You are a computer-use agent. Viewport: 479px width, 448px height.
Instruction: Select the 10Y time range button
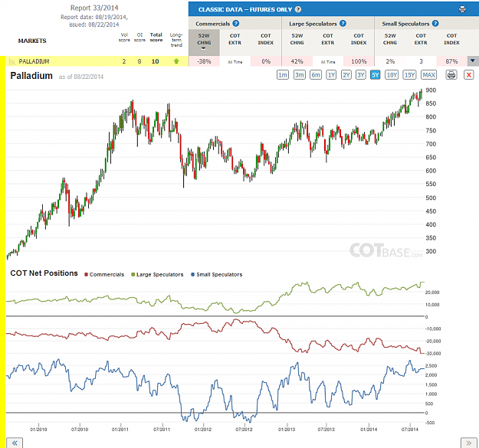(x=392, y=75)
